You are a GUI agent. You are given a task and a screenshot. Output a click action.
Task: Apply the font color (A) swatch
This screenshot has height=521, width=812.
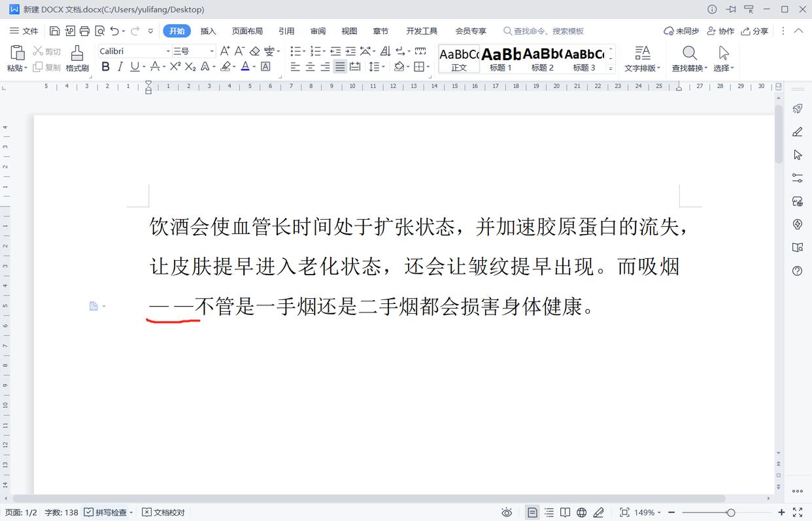pos(245,67)
